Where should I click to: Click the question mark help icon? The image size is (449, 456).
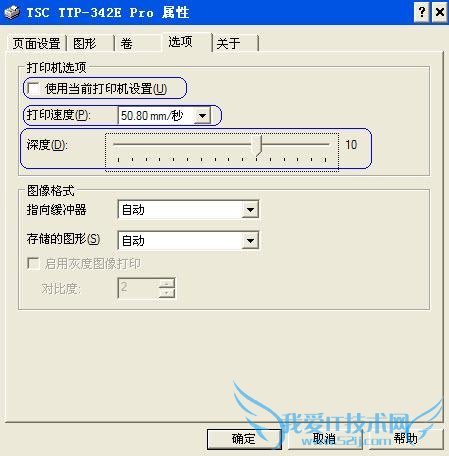(422, 12)
